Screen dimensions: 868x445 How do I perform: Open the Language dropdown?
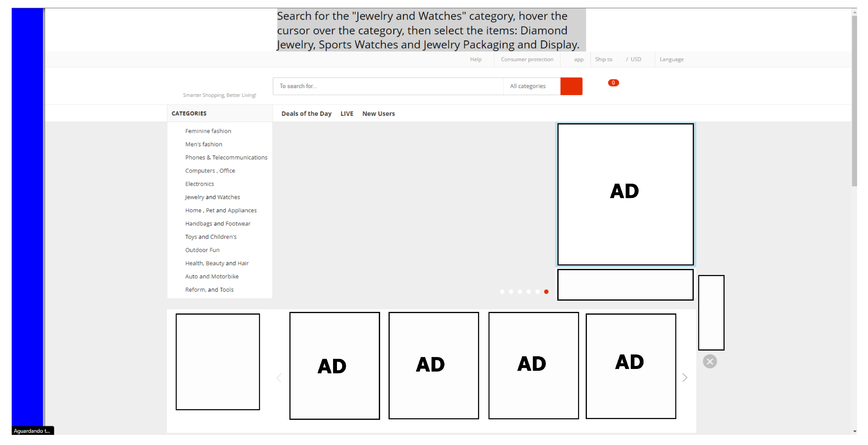(671, 59)
